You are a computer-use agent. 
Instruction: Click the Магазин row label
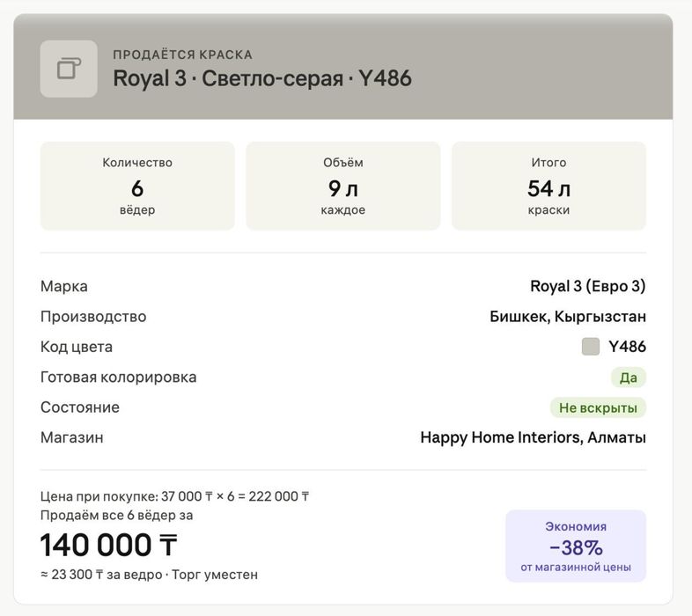(x=72, y=437)
